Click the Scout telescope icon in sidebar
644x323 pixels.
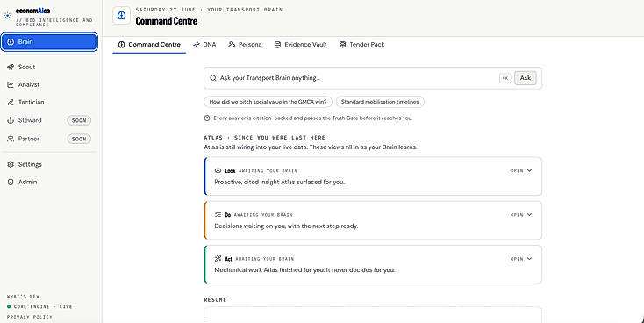pyautogui.click(x=11, y=67)
